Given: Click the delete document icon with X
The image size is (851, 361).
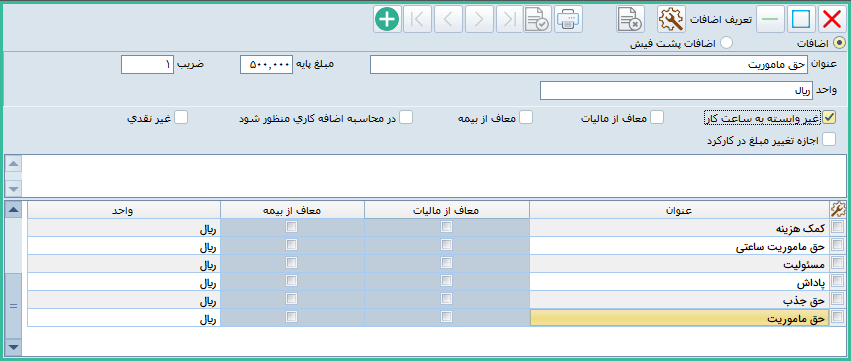Looking at the screenshot, I should click(630, 20).
